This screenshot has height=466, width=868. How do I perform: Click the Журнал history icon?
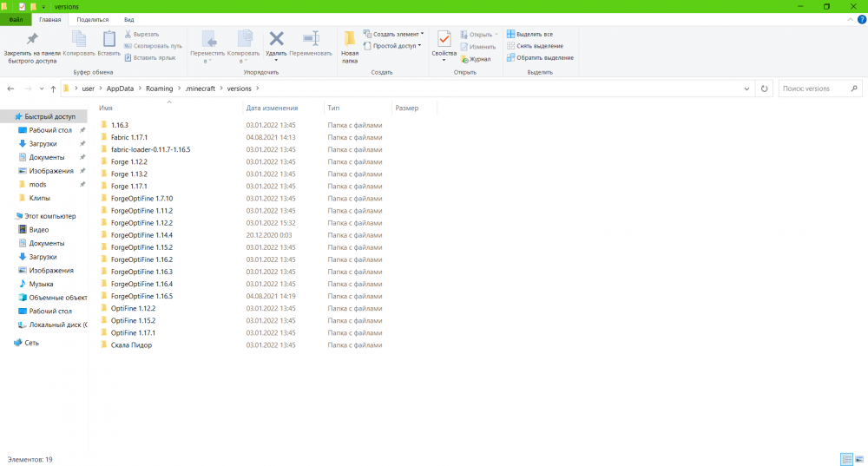click(x=464, y=59)
